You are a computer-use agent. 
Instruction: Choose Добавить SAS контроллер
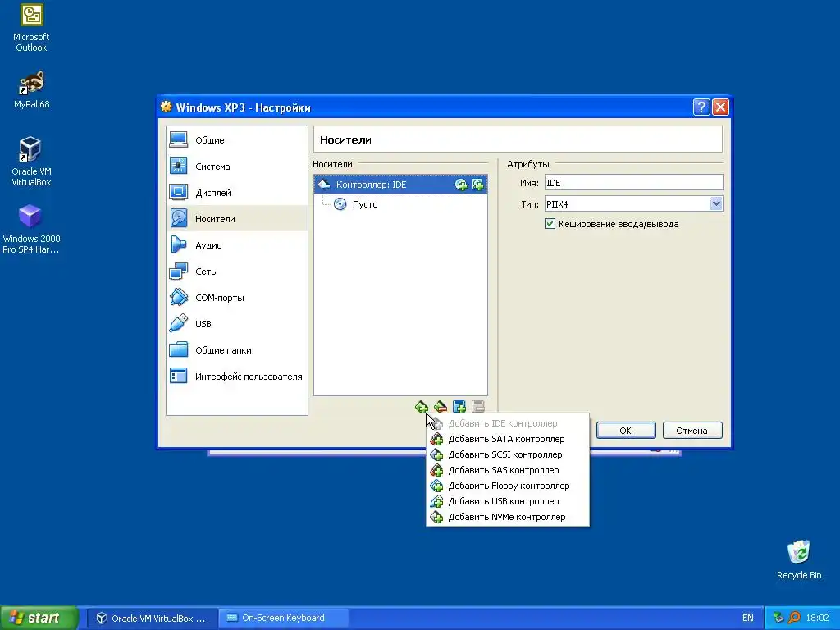point(507,470)
